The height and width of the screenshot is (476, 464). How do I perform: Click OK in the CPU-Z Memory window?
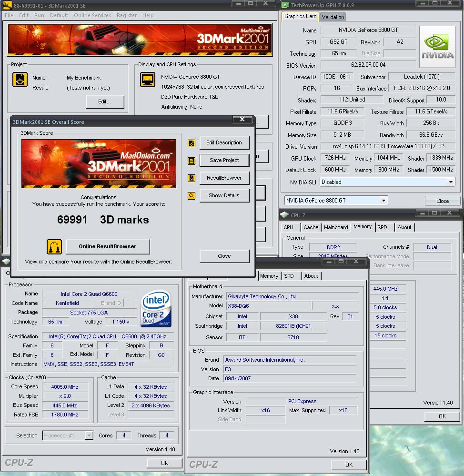coord(442,416)
